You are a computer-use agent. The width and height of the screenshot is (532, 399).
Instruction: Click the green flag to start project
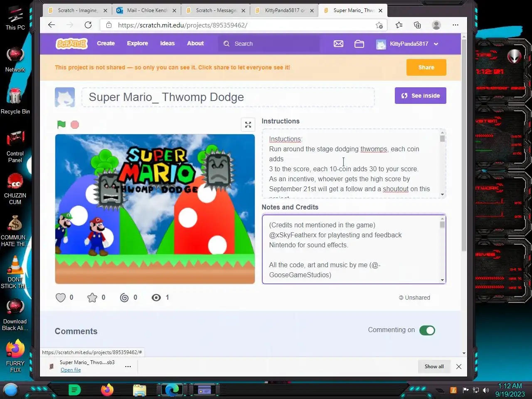[x=62, y=124]
